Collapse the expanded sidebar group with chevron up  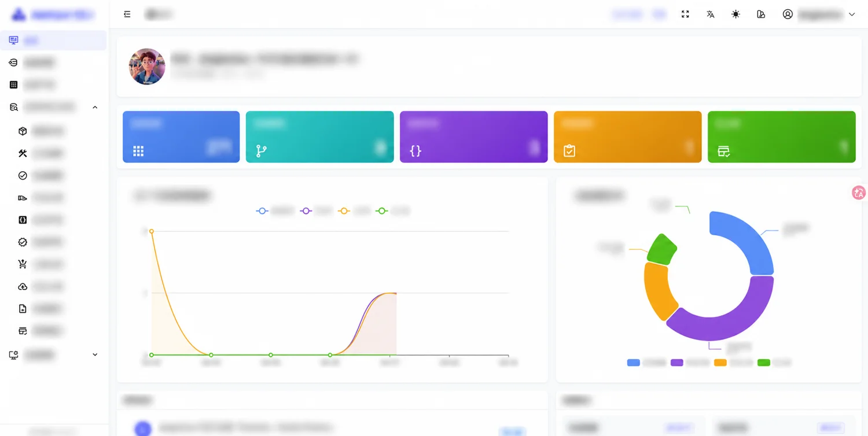click(x=95, y=107)
